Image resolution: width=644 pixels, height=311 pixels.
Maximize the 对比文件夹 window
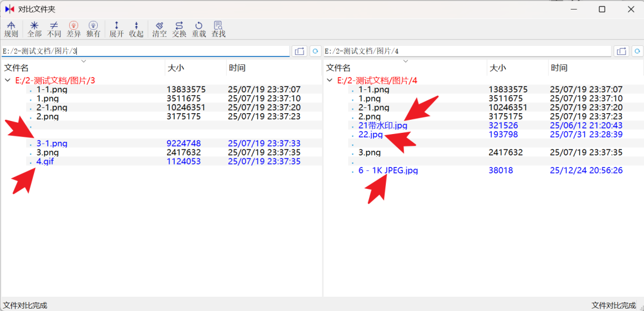[602, 9]
